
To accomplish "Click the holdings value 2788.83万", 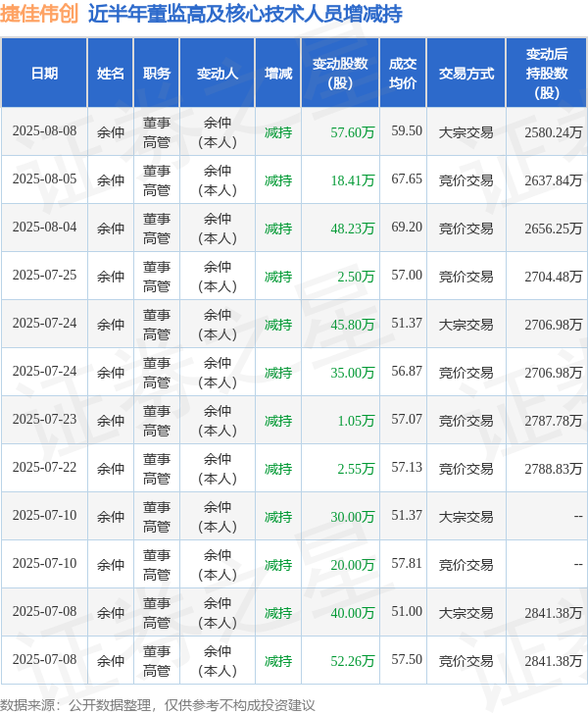I will point(554,469).
